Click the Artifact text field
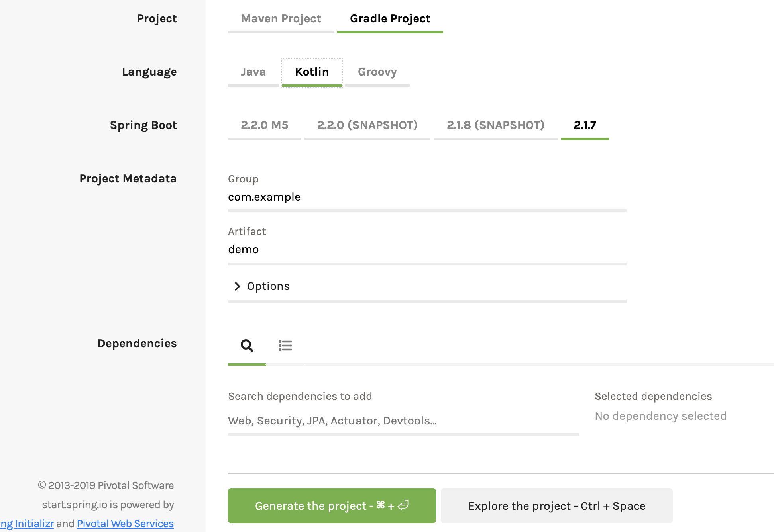The image size is (774, 532). 426,250
